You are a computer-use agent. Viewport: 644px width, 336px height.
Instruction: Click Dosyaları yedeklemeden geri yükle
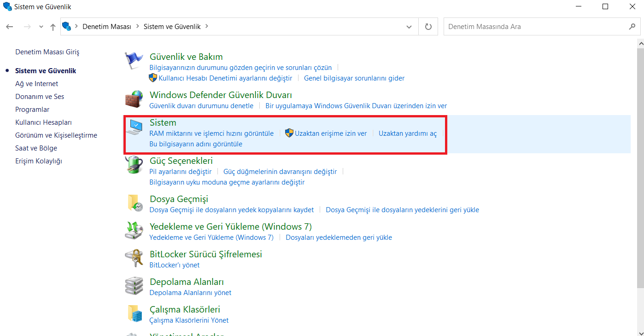point(339,238)
